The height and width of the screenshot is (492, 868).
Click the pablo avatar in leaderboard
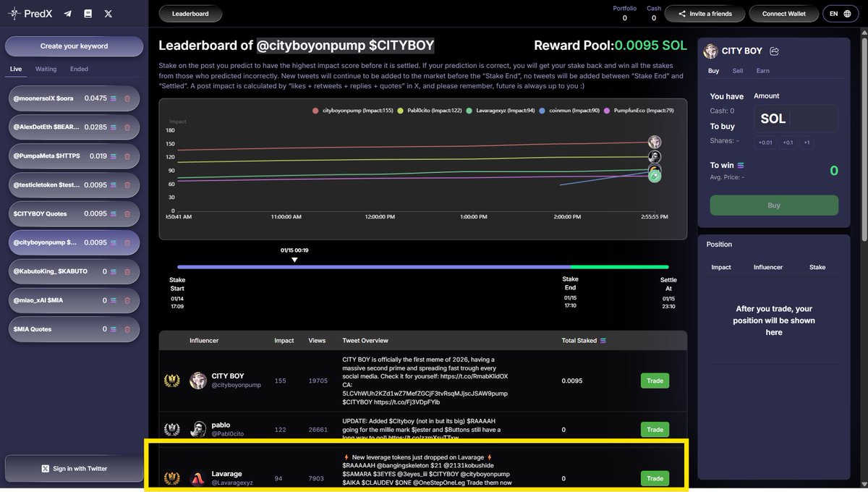coord(197,429)
